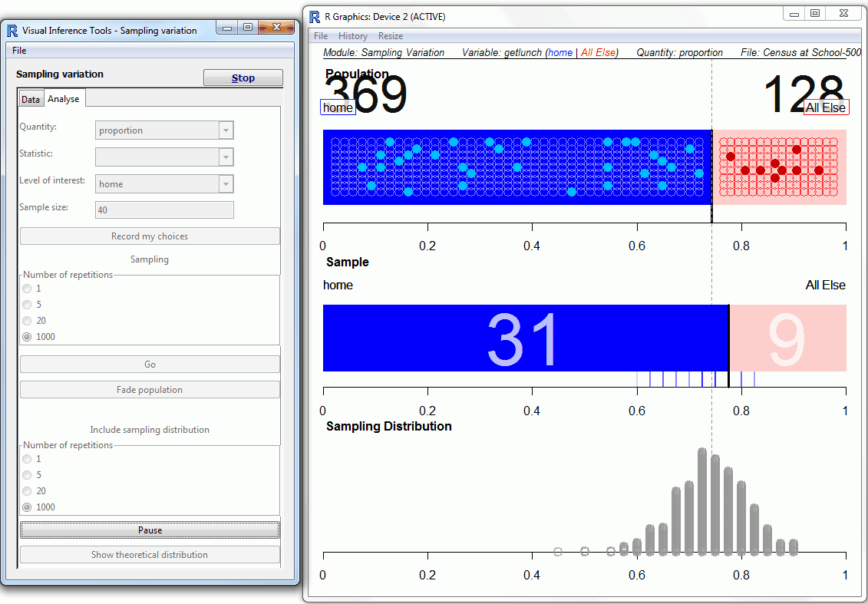
Task: Open the History menu in R Graphics
Action: [352, 36]
